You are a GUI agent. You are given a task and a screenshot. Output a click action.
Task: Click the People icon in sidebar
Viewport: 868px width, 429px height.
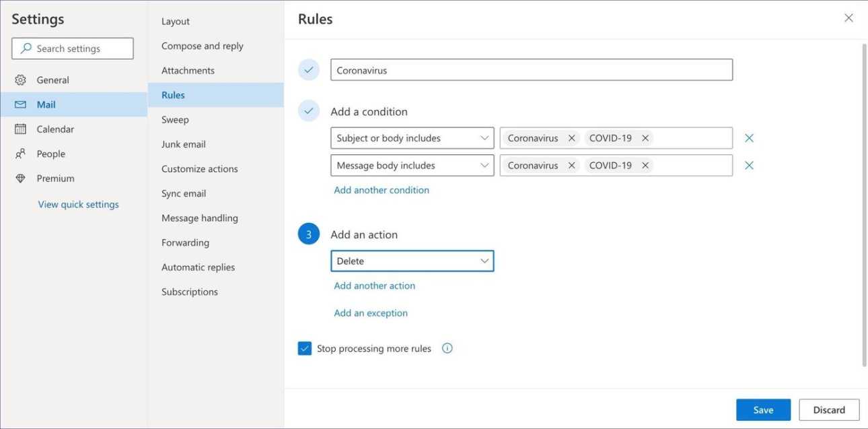click(20, 154)
